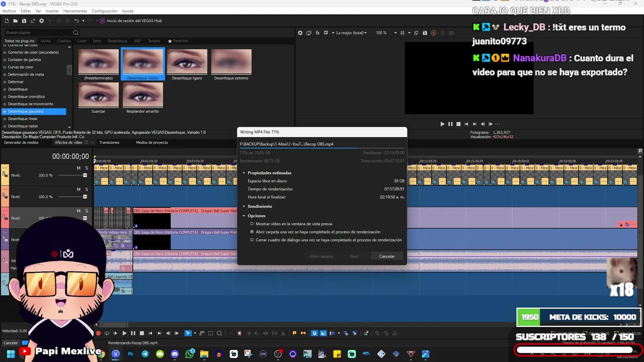Open preview properties gear icon
Screen dimensions: 644x362
(x=300, y=33)
